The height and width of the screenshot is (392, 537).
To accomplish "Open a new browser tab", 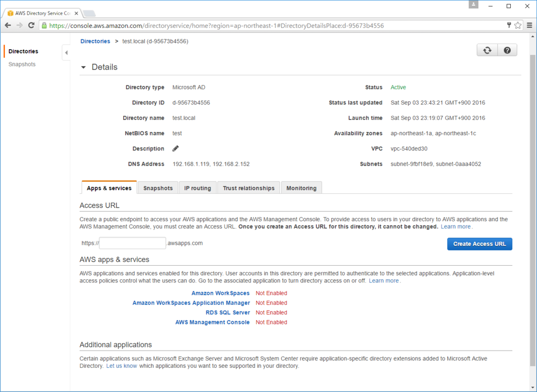I will pyautogui.click(x=89, y=14).
